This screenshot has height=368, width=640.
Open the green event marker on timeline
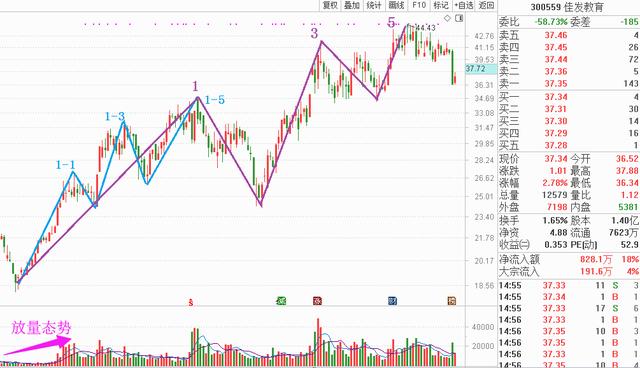pyautogui.click(x=281, y=301)
